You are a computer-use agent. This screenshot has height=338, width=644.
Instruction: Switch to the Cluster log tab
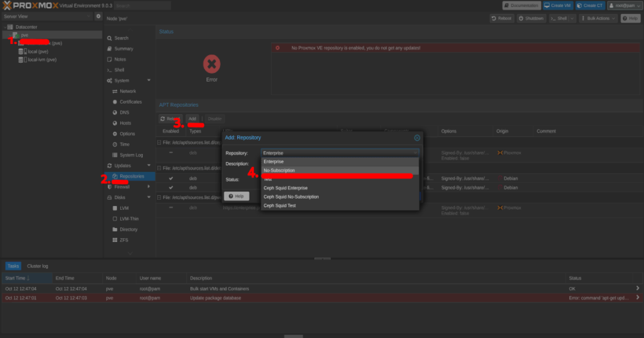[x=38, y=266]
